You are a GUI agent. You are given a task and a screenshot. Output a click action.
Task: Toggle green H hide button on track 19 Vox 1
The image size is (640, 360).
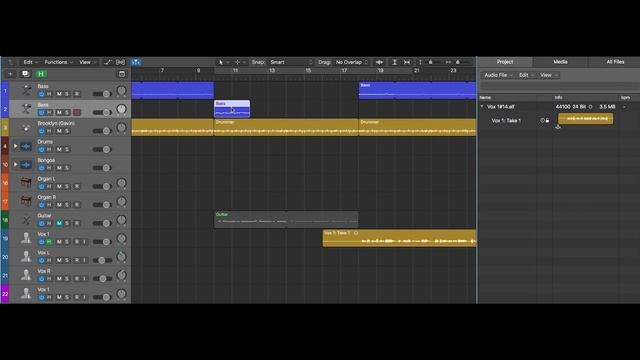point(49,242)
